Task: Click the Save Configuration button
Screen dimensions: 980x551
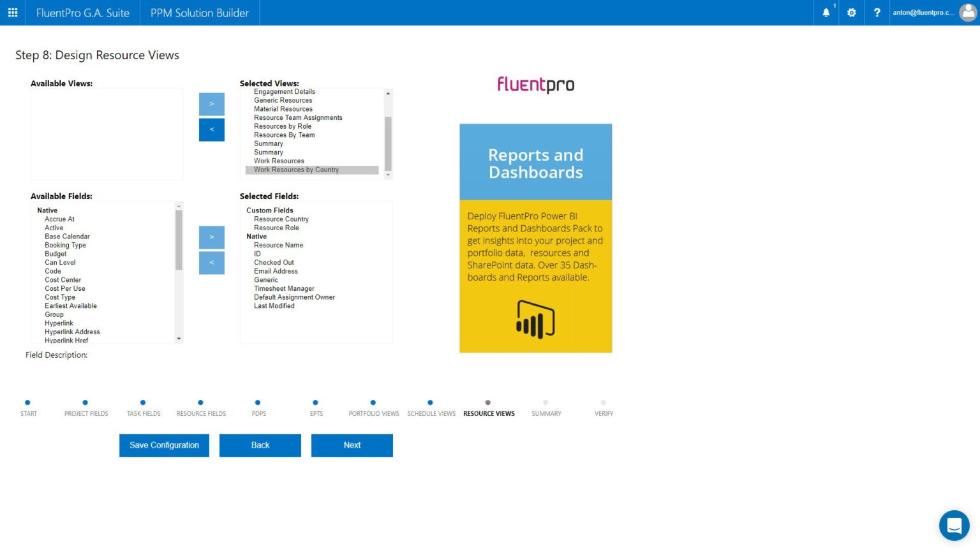Action: point(163,445)
